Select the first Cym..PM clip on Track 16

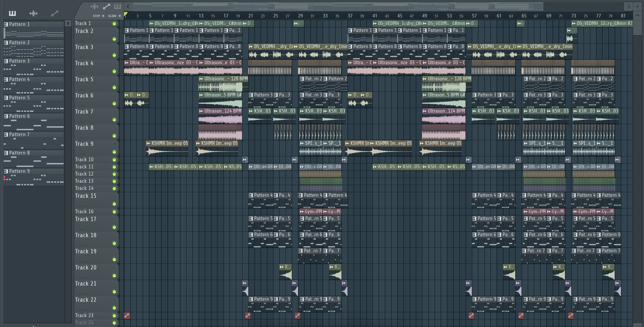311,211
